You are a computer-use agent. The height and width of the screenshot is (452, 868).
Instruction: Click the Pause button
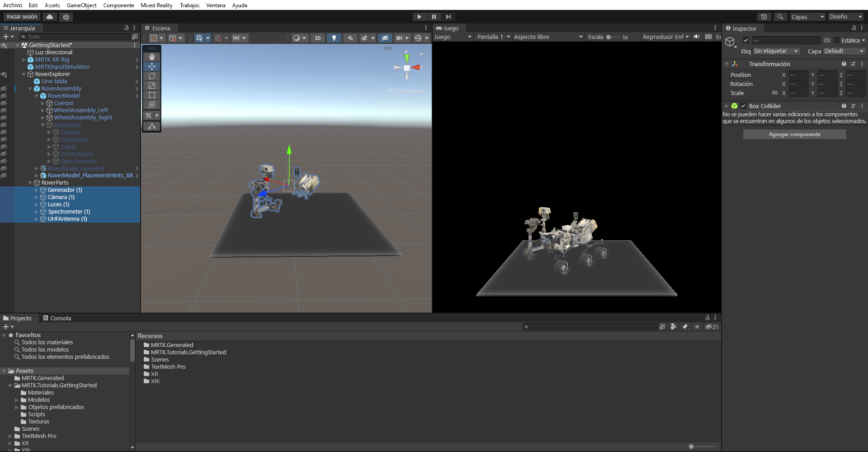(x=434, y=17)
